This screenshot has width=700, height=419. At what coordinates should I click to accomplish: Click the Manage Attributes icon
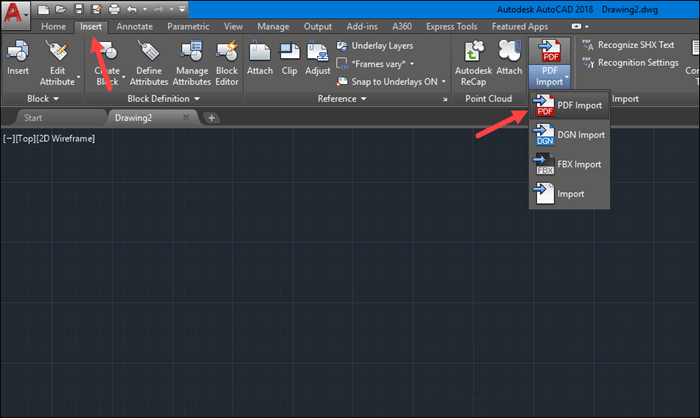(191, 58)
